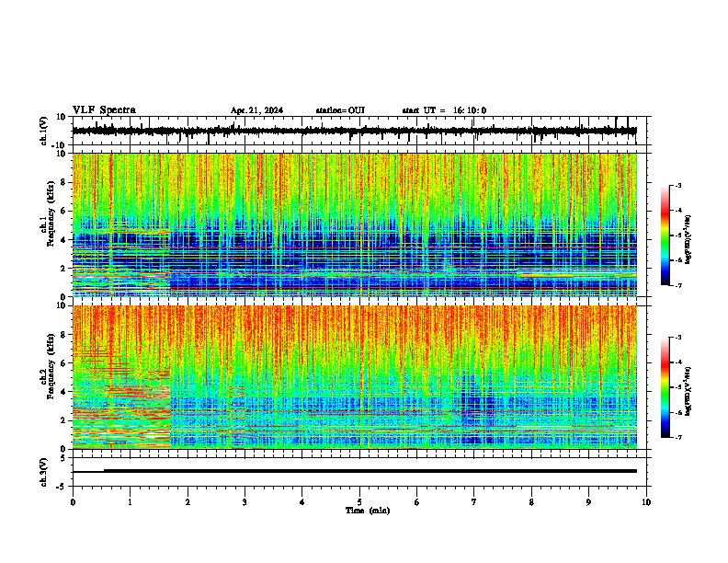Screen dimensions: 728x563
Task: Click the ch.2 spectrogram color scale bar
Action: pyautogui.click(x=665, y=387)
